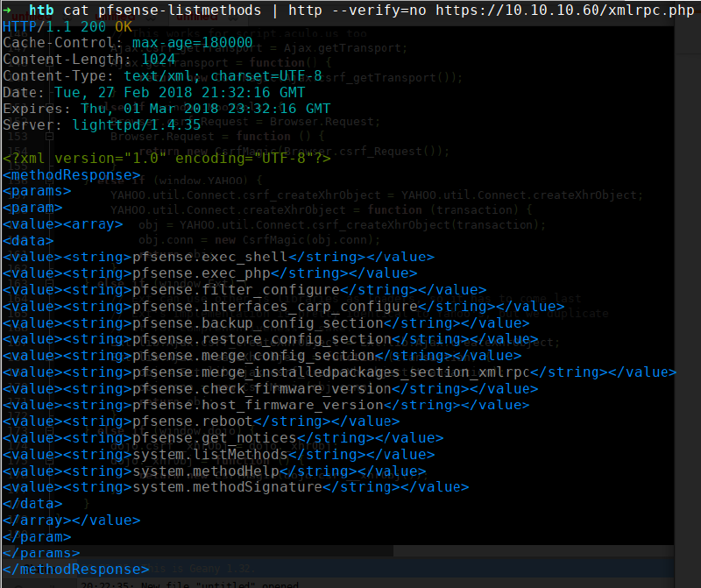Click the green prompt arrow icon

point(7,10)
